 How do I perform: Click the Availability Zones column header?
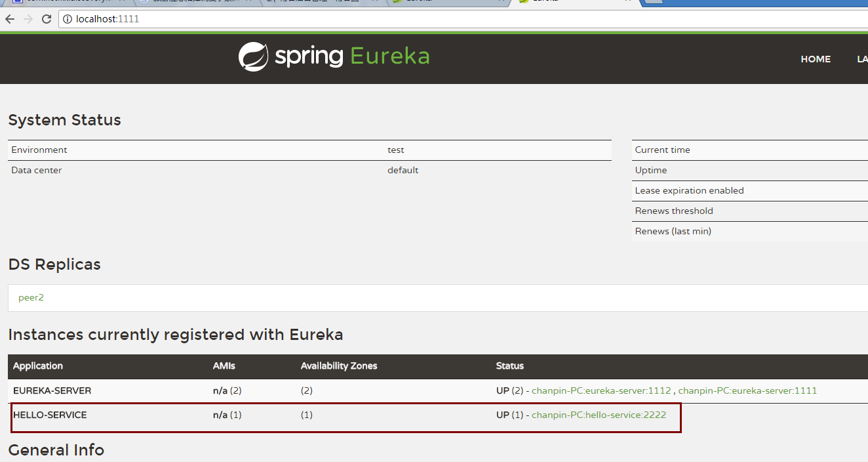tap(339, 366)
